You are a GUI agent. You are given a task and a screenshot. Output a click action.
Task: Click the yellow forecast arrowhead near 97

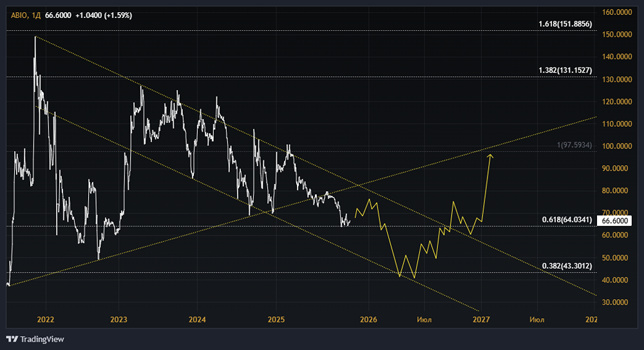490,156
